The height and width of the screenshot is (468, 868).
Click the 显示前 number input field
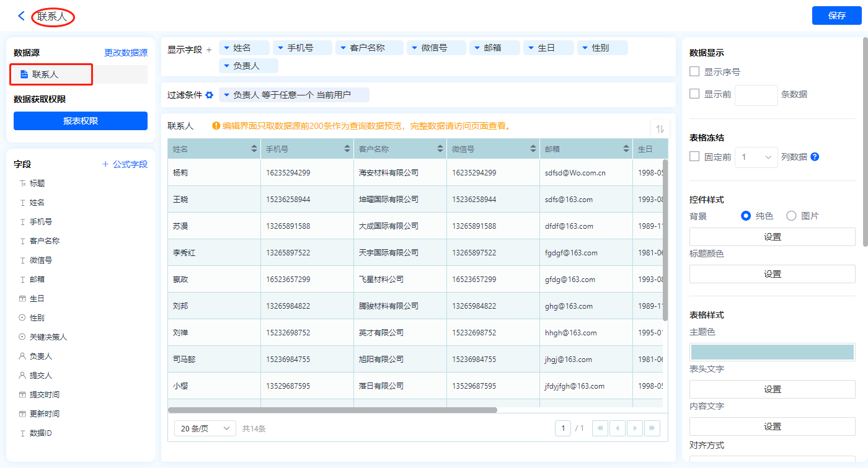[755, 95]
